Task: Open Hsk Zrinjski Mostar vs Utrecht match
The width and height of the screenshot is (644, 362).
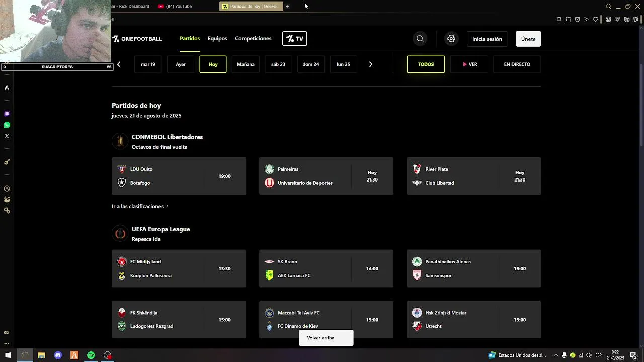Action: (x=474, y=320)
